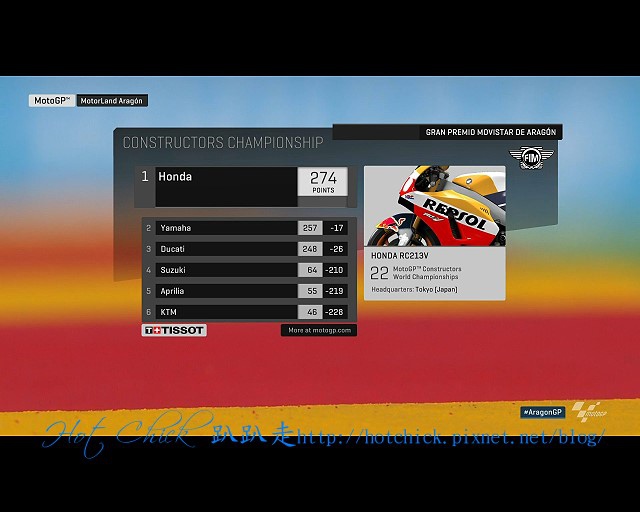Click the MotorLand Aragón label
The width and height of the screenshot is (640, 512).
(112, 100)
